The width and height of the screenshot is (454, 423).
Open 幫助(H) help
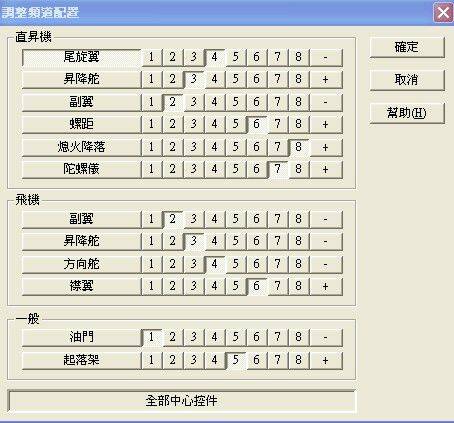coord(407,113)
